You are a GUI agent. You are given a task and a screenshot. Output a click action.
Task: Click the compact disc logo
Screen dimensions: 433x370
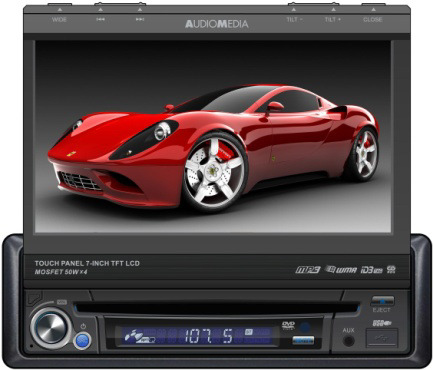[391, 269]
